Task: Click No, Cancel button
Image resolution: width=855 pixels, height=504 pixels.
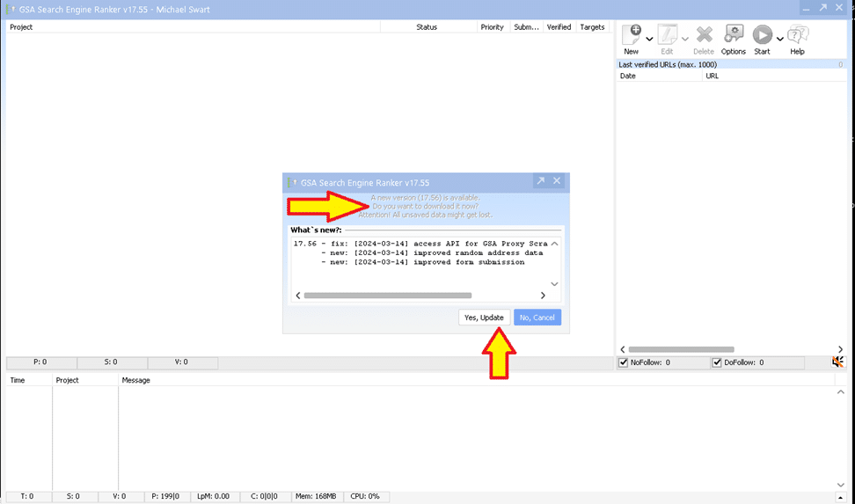Action: pyautogui.click(x=537, y=318)
